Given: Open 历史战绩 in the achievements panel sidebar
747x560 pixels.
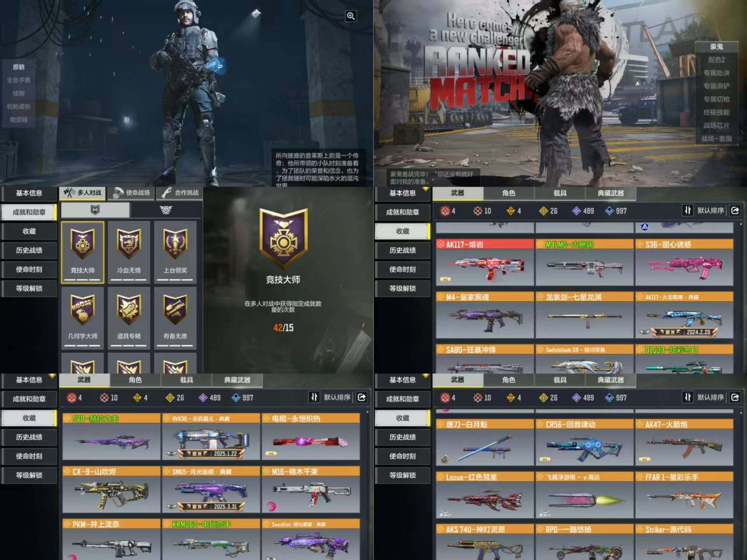Looking at the screenshot, I should pyautogui.click(x=29, y=250).
